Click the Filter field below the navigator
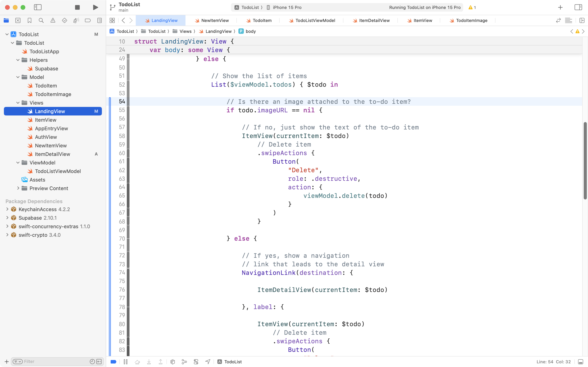Viewport: 588px width, 367px height. click(49, 361)
